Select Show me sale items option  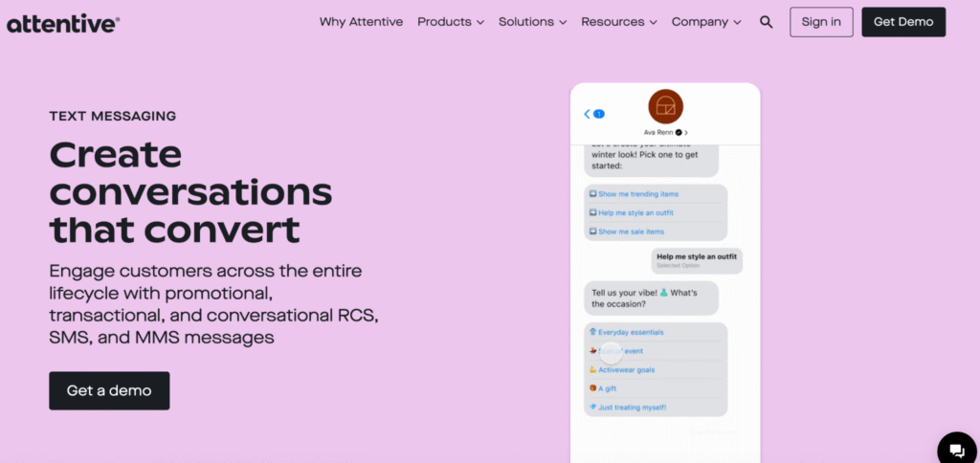[656, 231]
